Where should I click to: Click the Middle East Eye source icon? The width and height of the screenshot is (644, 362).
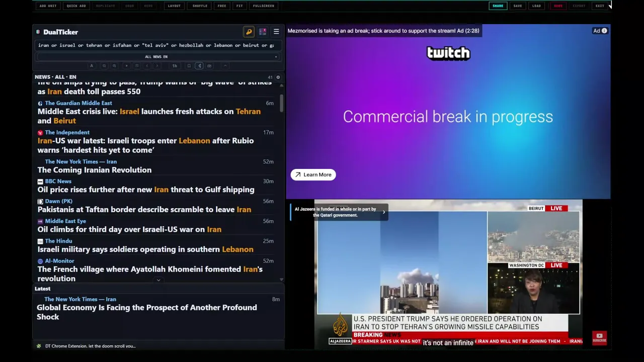click(40, 221)
